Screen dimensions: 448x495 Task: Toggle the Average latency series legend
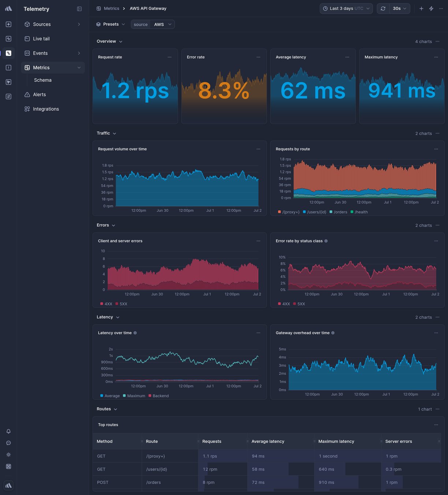tap(110, 396)
